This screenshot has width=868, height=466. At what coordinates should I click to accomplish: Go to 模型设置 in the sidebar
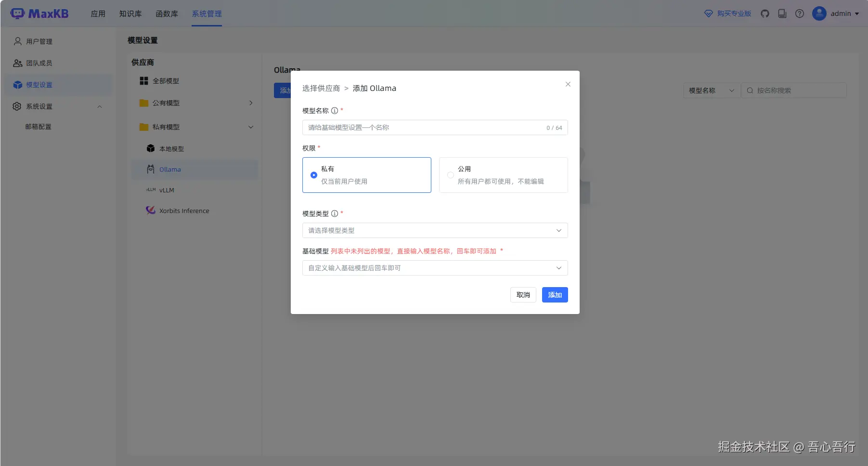pos(58,85)
